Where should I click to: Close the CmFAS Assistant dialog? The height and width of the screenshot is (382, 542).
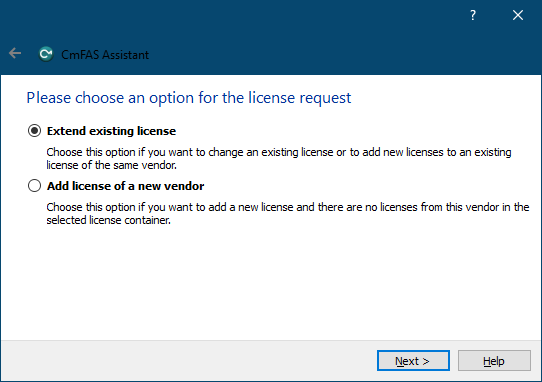click(x=517, y=15)
